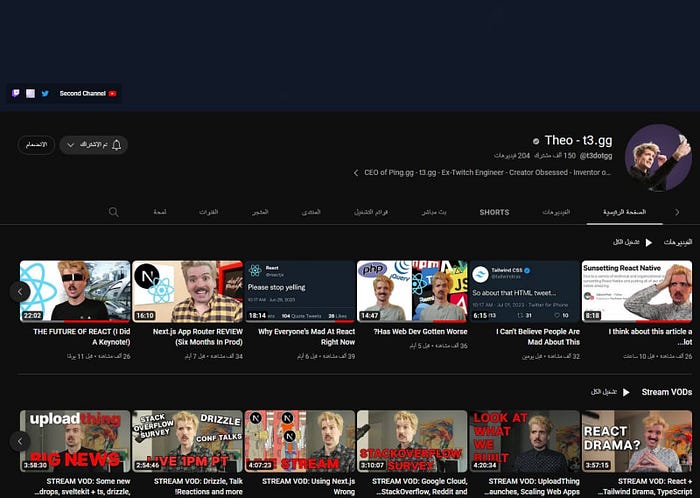Select the Home tab at far right

(x=625, y=212)
